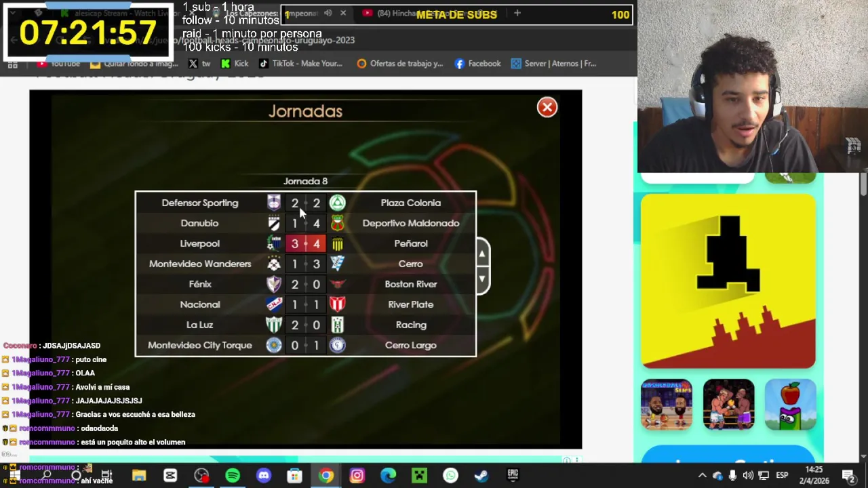Open Steam from the taskbar
Screen dimensions: 868x488
(x=481, y=476)
